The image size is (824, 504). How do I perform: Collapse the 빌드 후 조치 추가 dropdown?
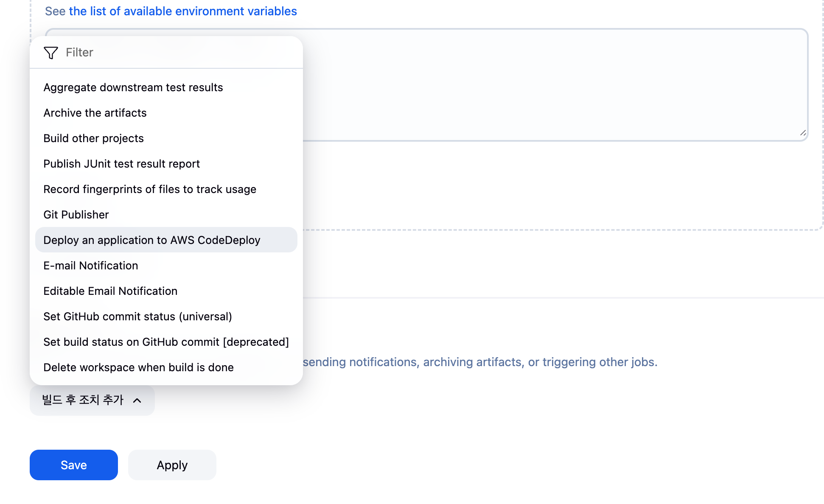point(83,400)
